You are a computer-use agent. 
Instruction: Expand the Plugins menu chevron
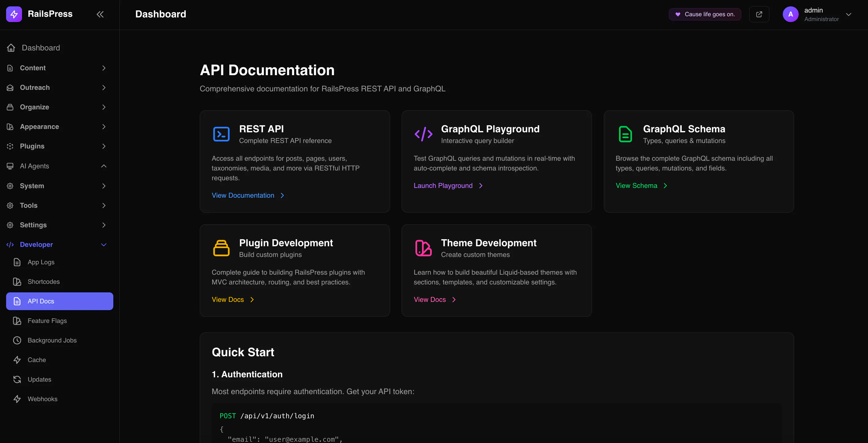104,146
